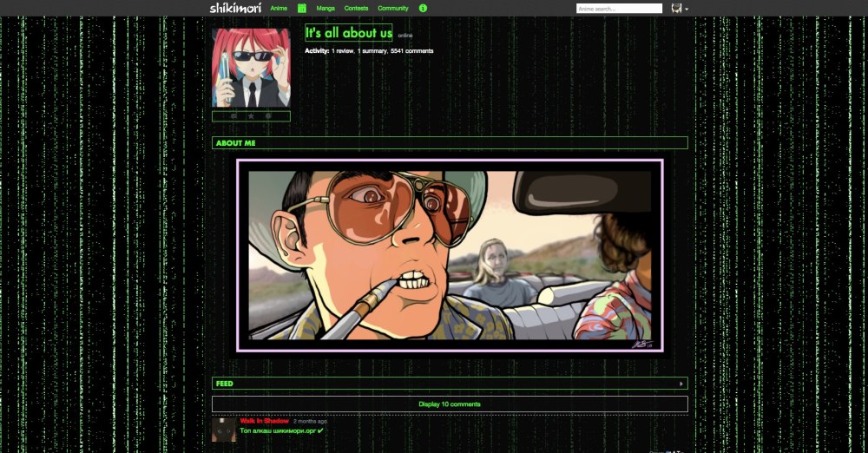868x453 pixels.
Task: Click the rightmost round icon under the avatar
Action: point(268,115)
